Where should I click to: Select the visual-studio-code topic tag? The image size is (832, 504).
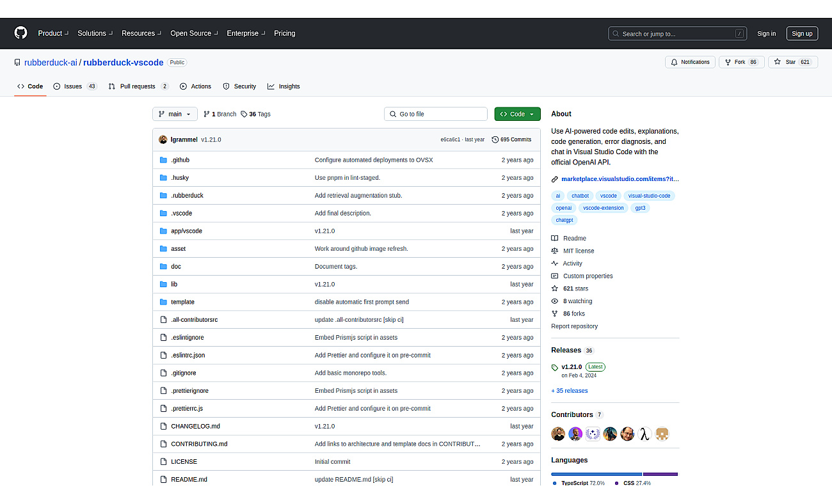tap(649, 196)
